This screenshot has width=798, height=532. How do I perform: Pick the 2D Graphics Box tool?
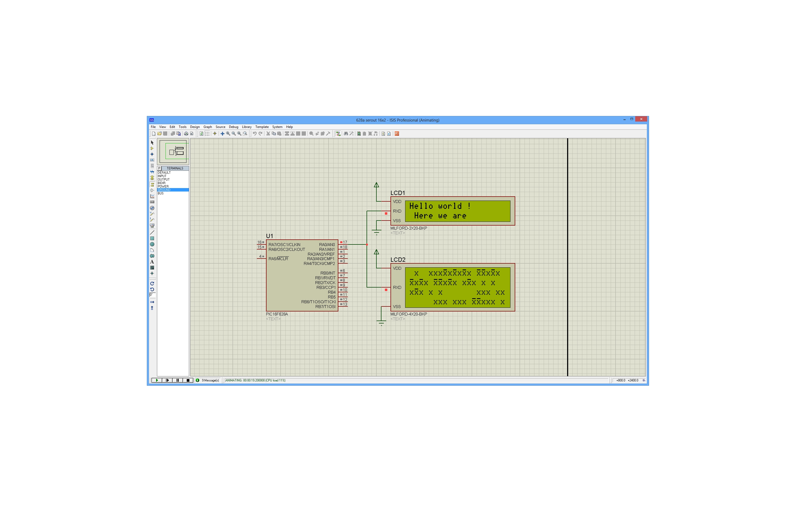click(x=152, y=239)
